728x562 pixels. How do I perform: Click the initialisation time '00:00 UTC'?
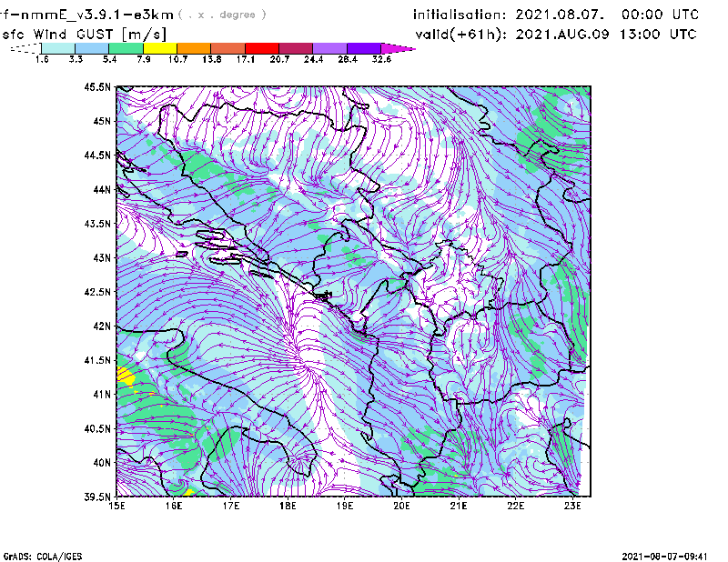click(x=661, y=15)
